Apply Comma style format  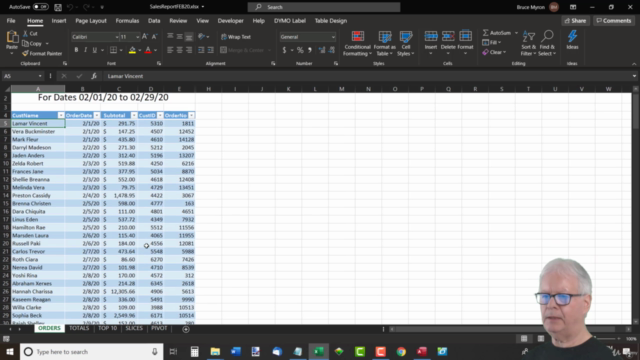coord(310,50)
